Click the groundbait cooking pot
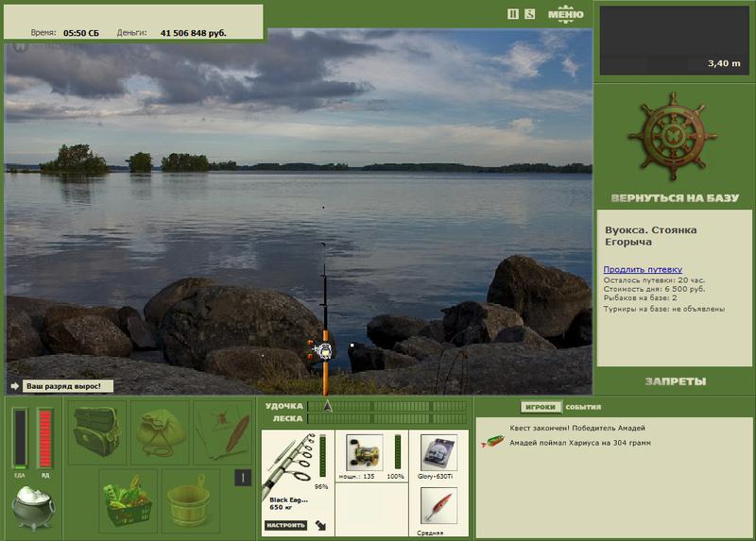This screenshot has height=541, width=756. pyautogui.click(x=33, y=507)
